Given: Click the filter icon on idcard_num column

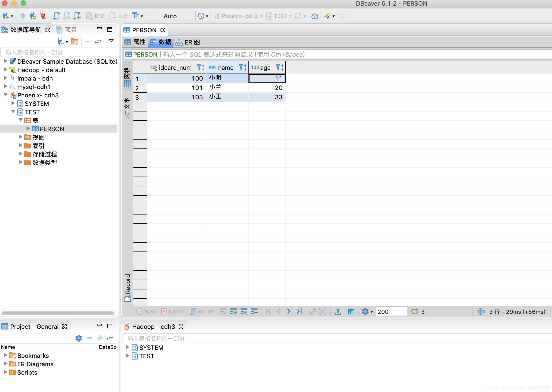Looking at the screenshot, I should point(199,67).
